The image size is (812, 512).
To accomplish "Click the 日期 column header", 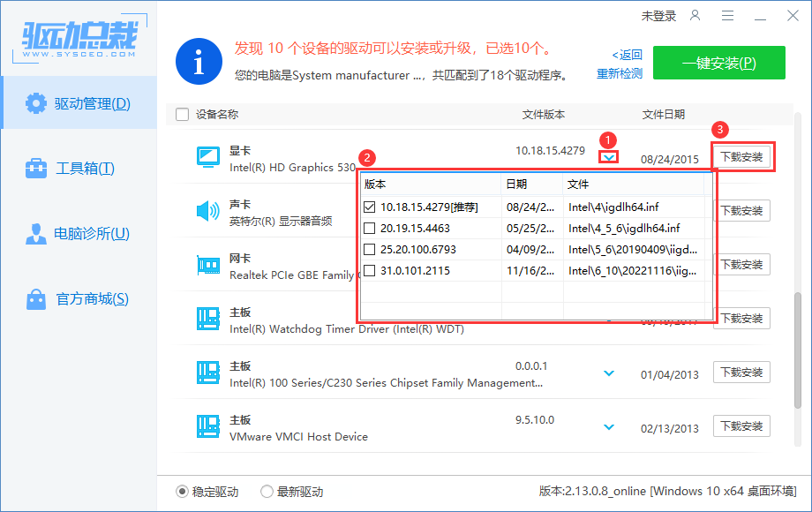I will pyautogui.click(x=516, y=184).
